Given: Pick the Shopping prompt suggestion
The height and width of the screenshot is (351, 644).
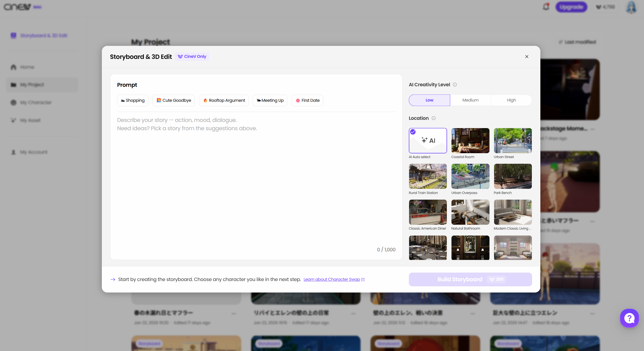Looking at the screenshot, I should [x=133, y=100].
